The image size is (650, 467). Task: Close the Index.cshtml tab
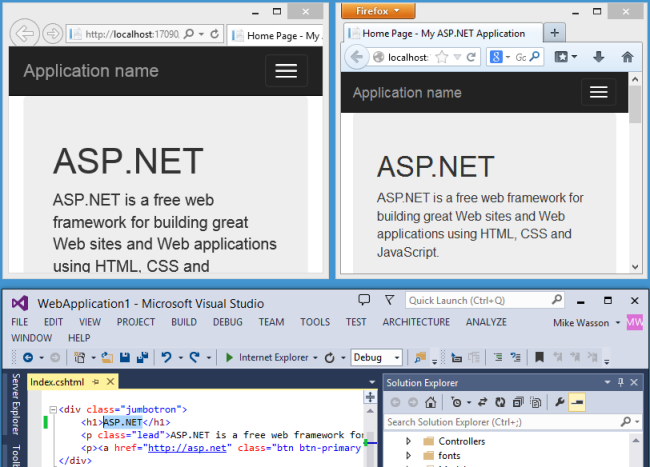(110, 382)
